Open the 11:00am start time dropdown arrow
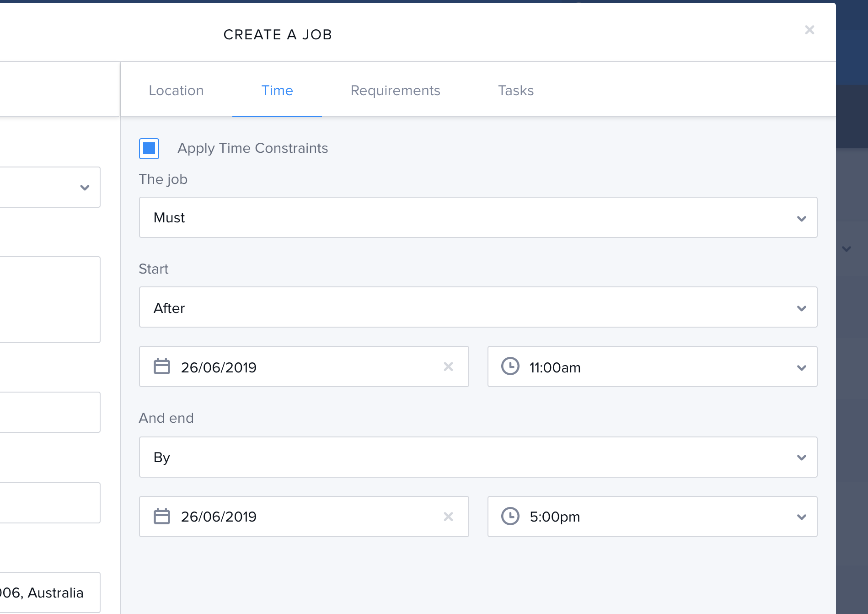This screenshot has width=868, height=614. coord(801,367)
